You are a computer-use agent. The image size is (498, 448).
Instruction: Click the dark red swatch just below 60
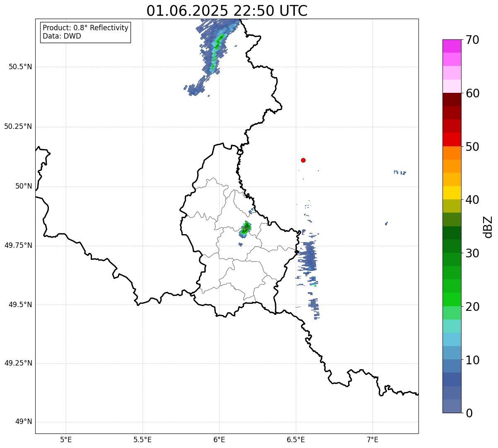(452, 99)
